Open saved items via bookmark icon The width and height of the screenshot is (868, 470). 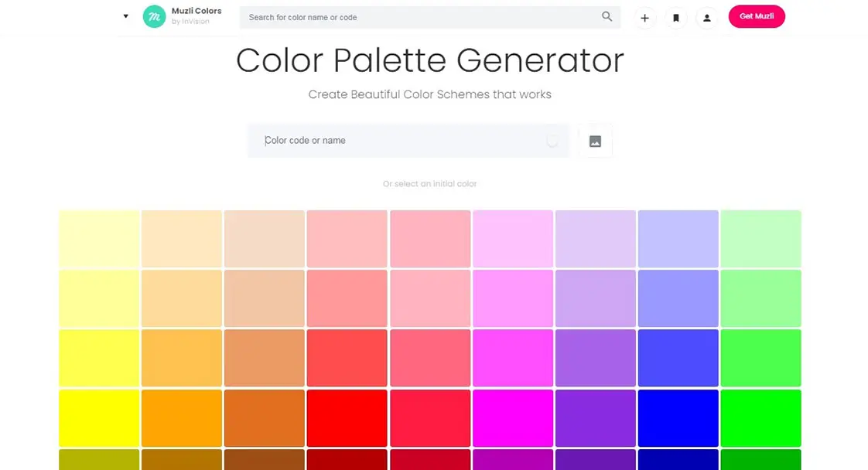point(676,18)
